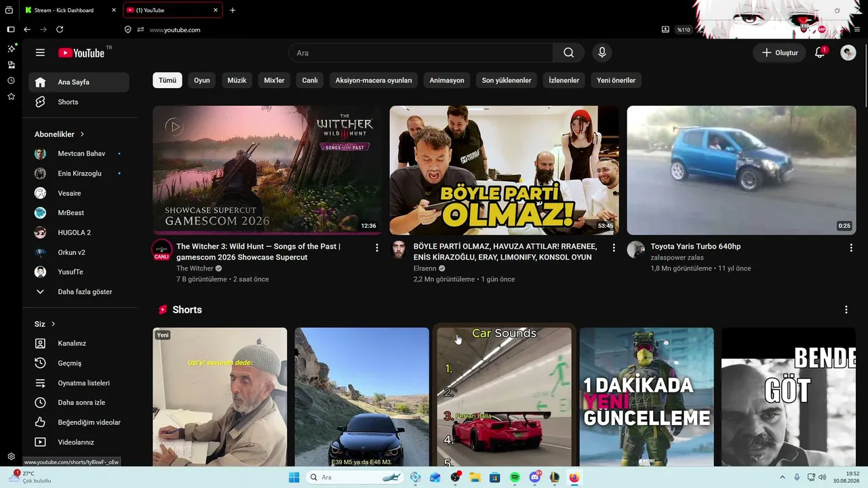The width and height of the screenshot is (868, 488).
Task: Open options for BÖYLE PARTİ OLMAZ video
Action: pyautogui.click(x=614, y=248)
